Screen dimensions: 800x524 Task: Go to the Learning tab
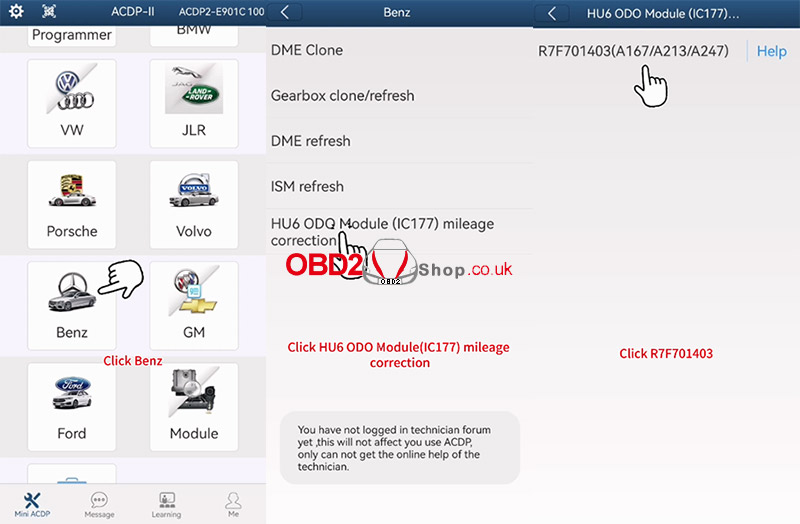point(166,504)
